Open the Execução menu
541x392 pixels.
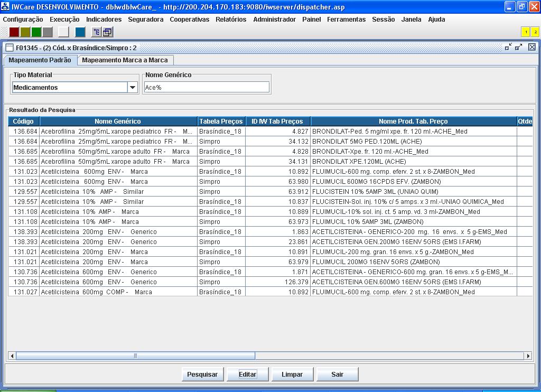tap(64, 20)
